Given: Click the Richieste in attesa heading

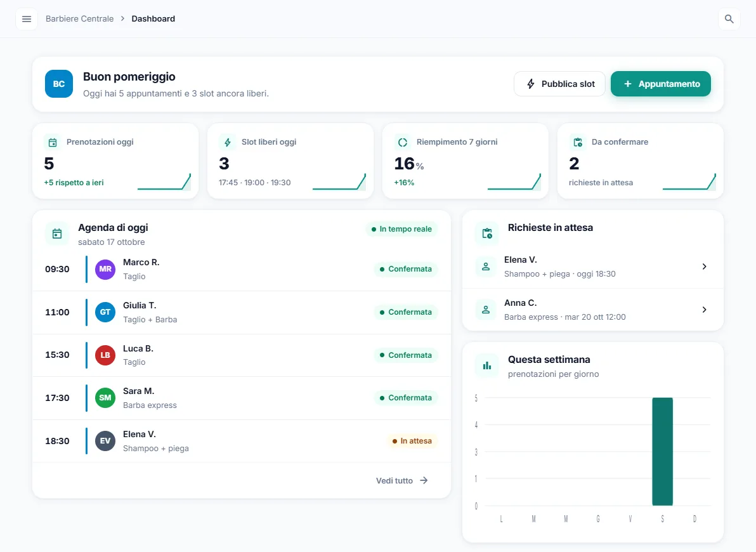Looking at the screenshot, I should click(x=551, y=228).
